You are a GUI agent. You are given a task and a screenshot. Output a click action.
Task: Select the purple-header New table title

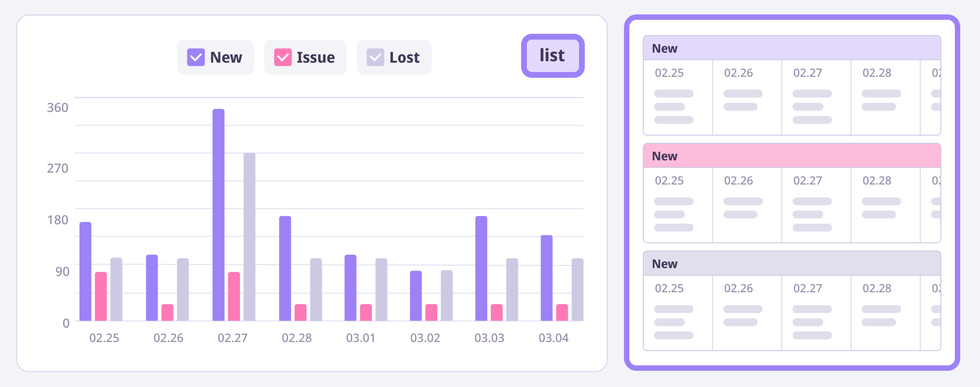(664, 49)
